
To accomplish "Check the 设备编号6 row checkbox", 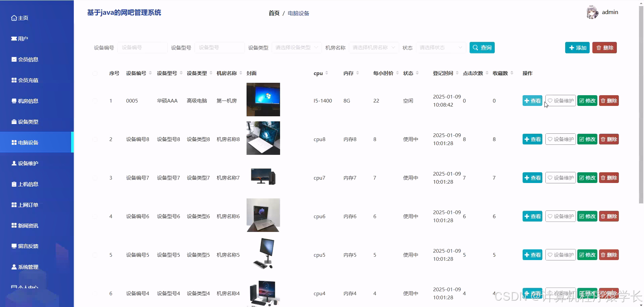I will (x=95, y=216).
